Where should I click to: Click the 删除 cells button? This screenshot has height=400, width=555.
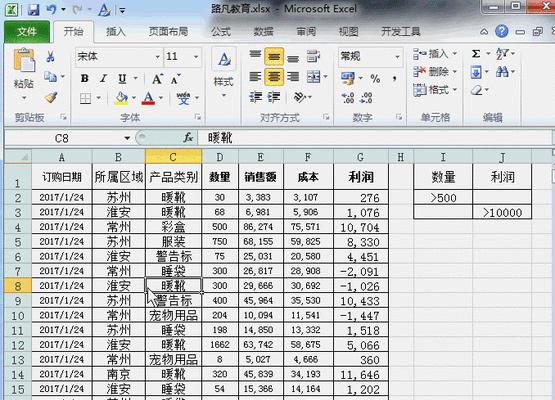[x=435, y=72]
